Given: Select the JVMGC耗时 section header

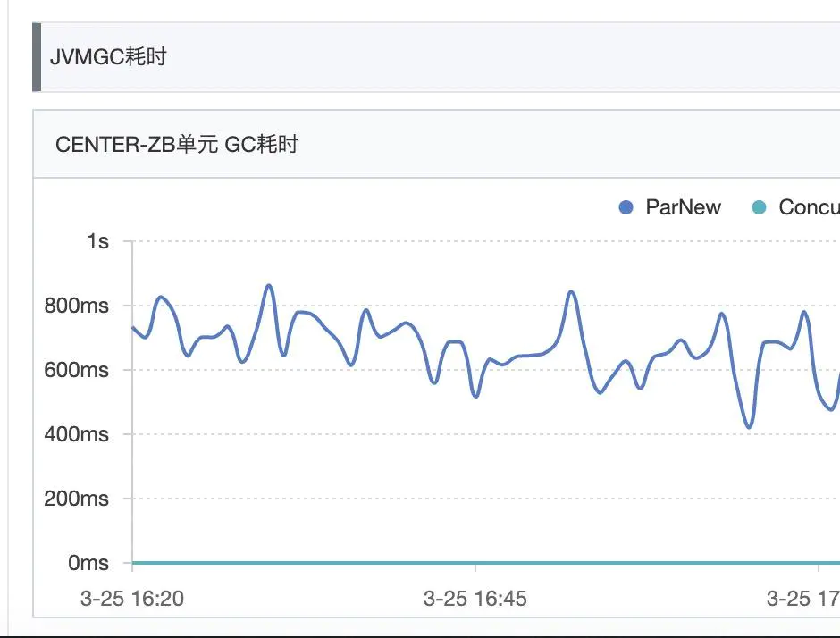Looking at the screenshot, I should [109, 58].
